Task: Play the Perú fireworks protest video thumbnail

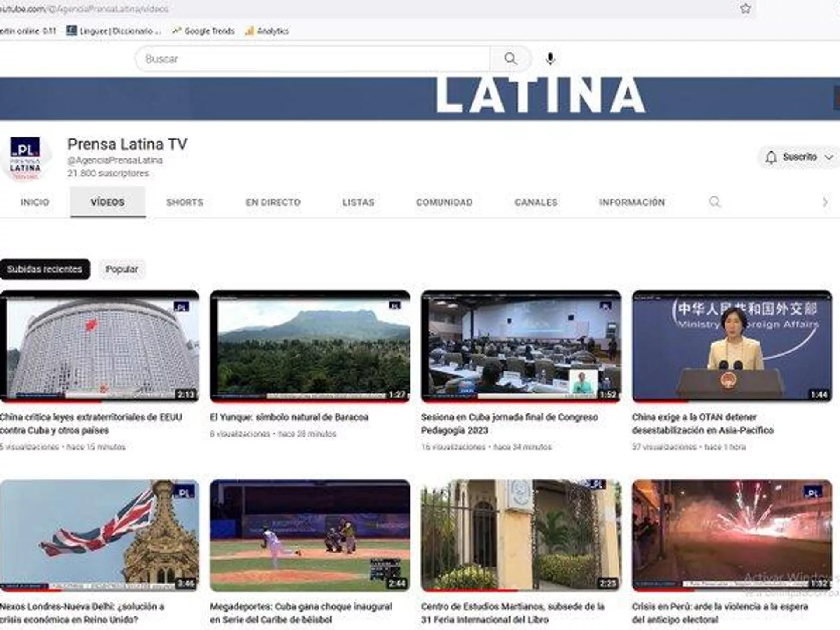Action: pyautogui.click(x=731, y=536)
